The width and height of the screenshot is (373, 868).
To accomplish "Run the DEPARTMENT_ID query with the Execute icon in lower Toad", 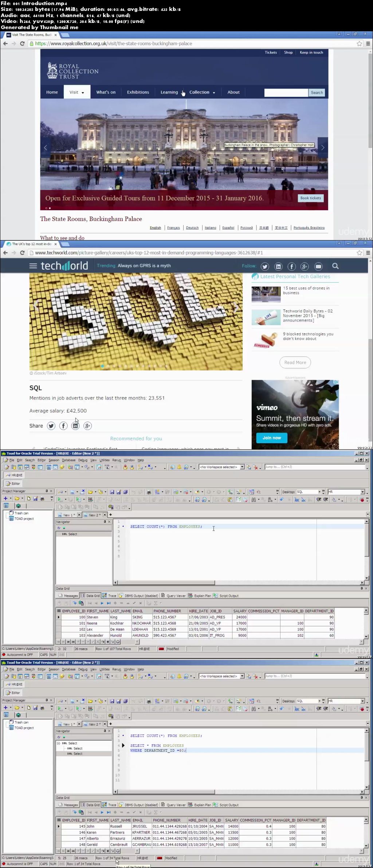I will click(x=60, y=709).
